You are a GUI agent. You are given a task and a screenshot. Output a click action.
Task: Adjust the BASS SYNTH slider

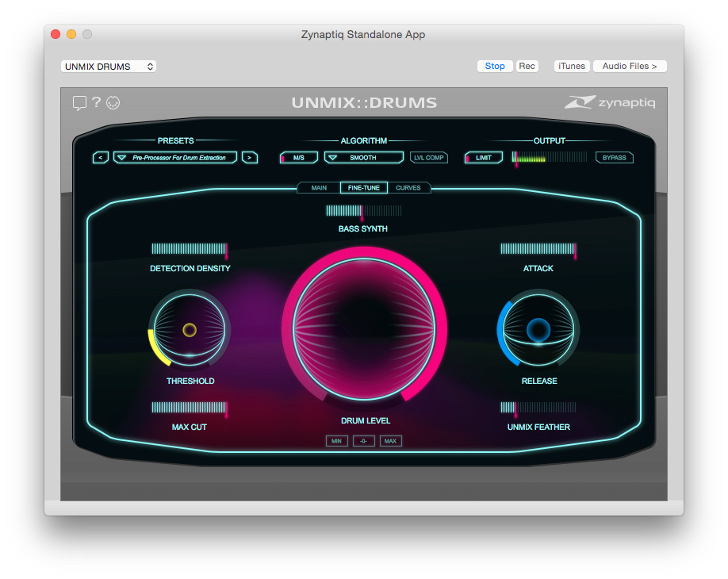click(363, 211)
